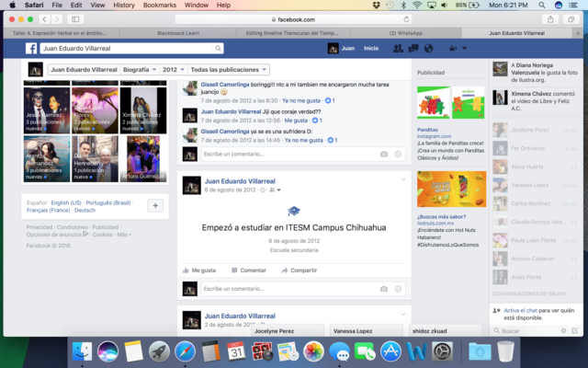
Task: Open Facebook messages icon
Action: click(413, 48)
